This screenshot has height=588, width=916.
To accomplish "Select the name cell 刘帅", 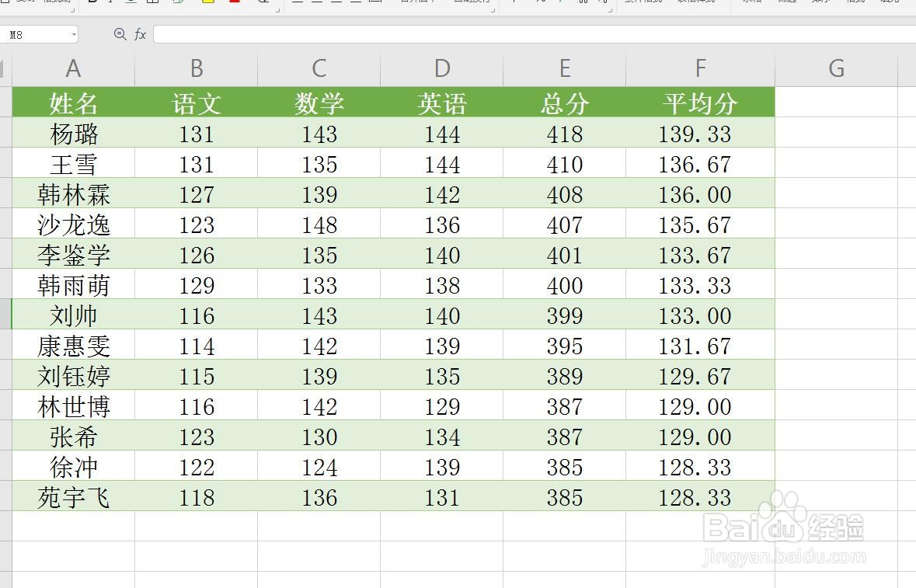I will (74, 315).
